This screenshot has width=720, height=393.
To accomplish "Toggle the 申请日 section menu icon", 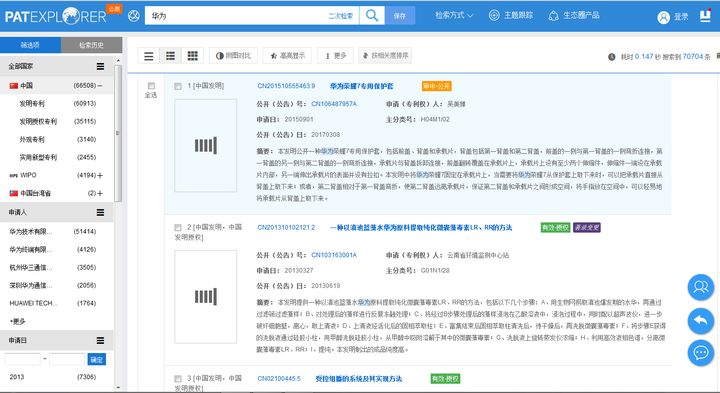I will coord(100,340).
